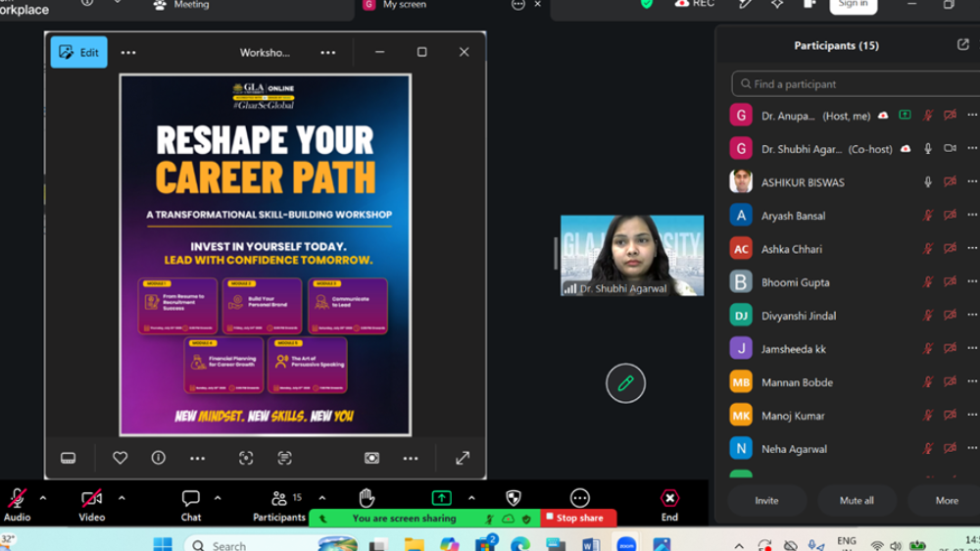Open options circle on My screen tab
Viewport: 980px width, 551px height.
[x=518, y=4]
